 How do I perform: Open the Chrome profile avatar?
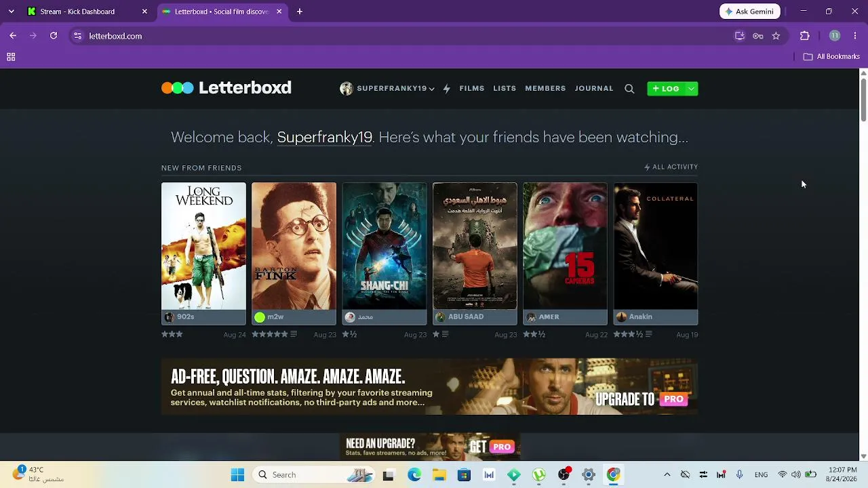pos(835,36)
